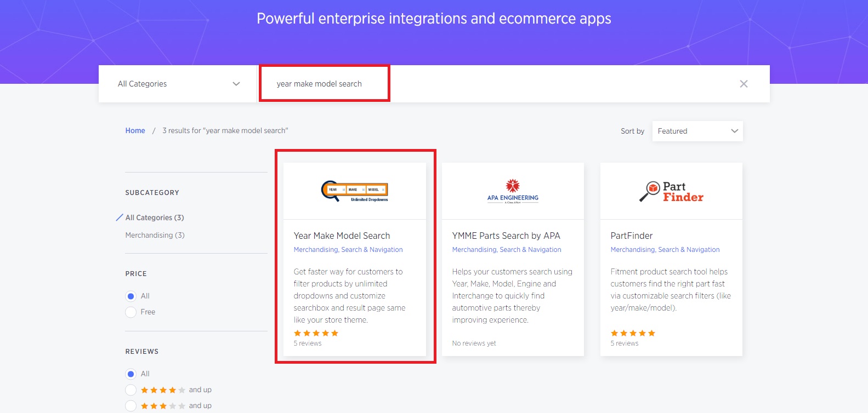Image resolution: width=868 pixels, height=413 pixels.
Task: Go to the Home breadcrumb link
Action: [135, 131]
